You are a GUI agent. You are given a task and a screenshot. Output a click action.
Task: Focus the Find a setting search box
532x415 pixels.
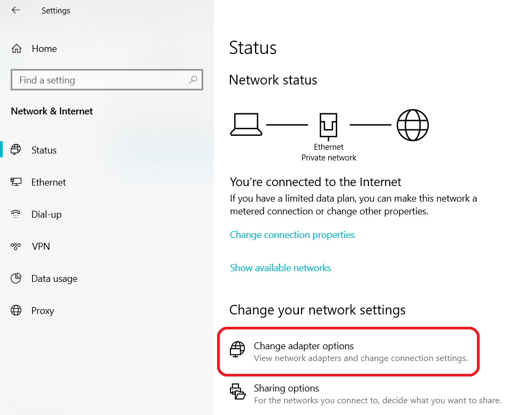click(102, 80)
